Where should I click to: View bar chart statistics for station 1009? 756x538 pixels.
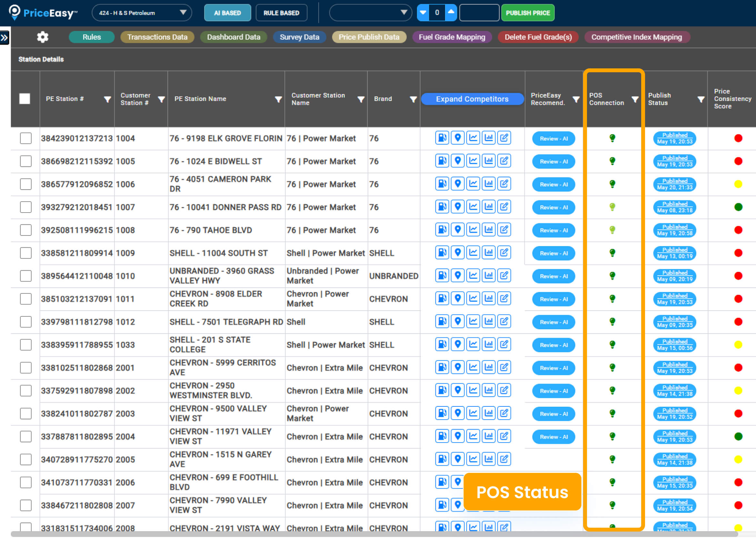tap(489, 253)
